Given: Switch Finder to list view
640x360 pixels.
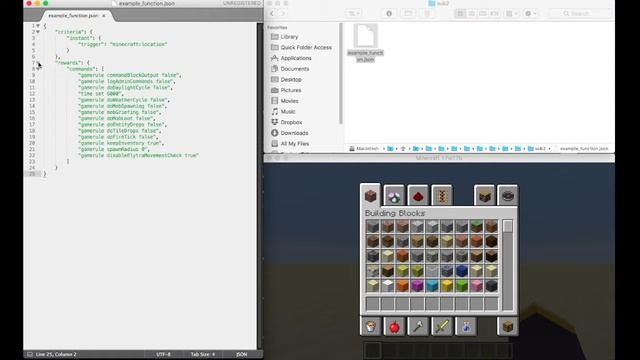Looking at the screenshot, I should [471, 13].
